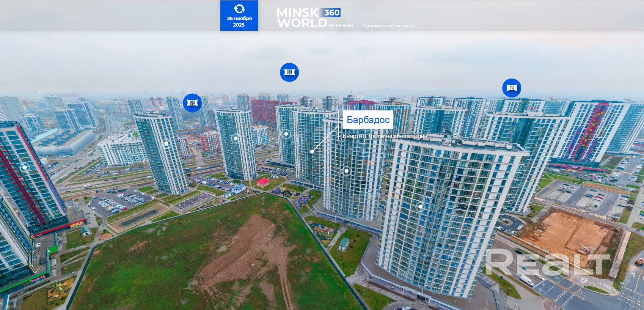Select hotspot on large foreground tower at right
The height and width of the screenshot is (310, 644).
pyautogui.click(x=420, y=207)
